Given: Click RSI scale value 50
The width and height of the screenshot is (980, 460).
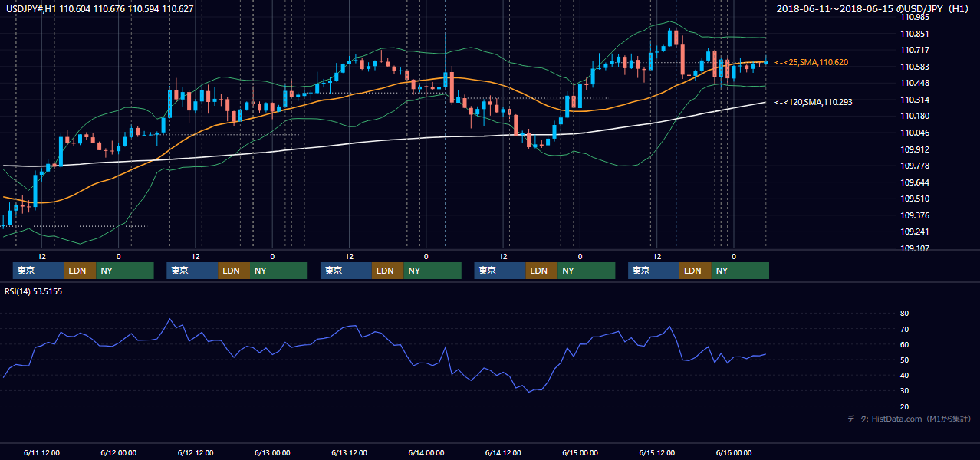Looking at the screenshot, I should pyautogui.click(x=904, y=360).
